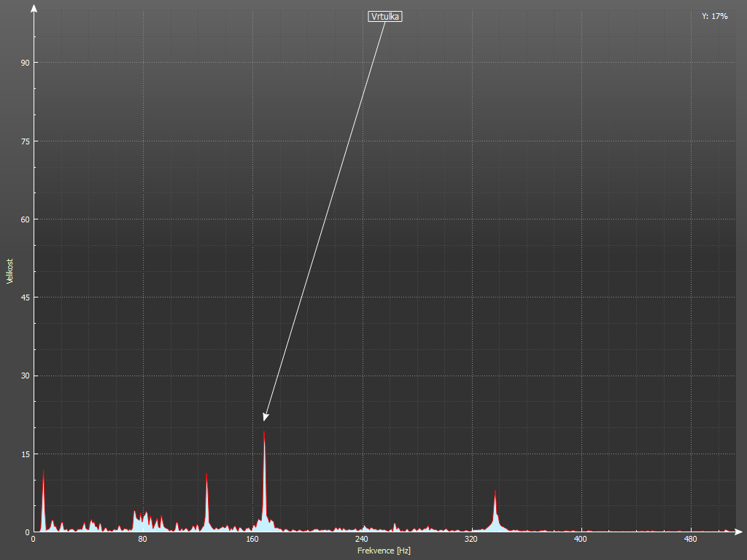Click the 240 tick label on frequency axis

361,540
